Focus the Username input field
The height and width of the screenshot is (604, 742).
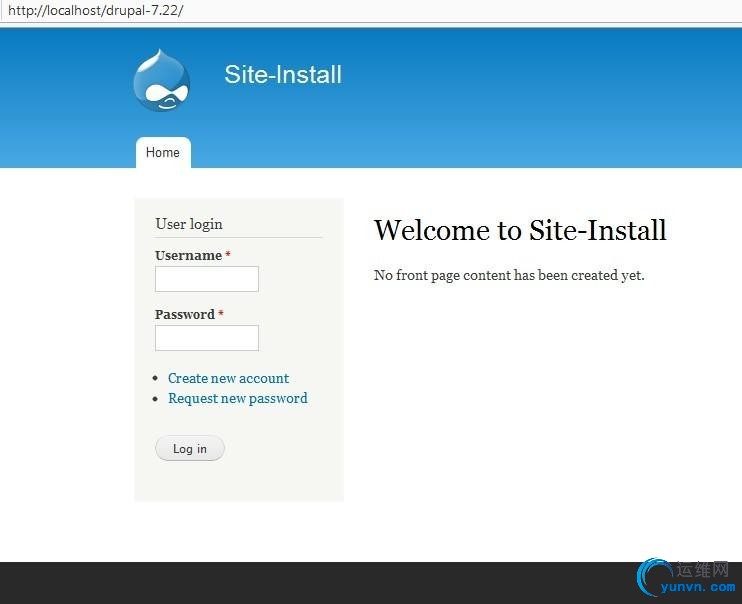point(207,279)
